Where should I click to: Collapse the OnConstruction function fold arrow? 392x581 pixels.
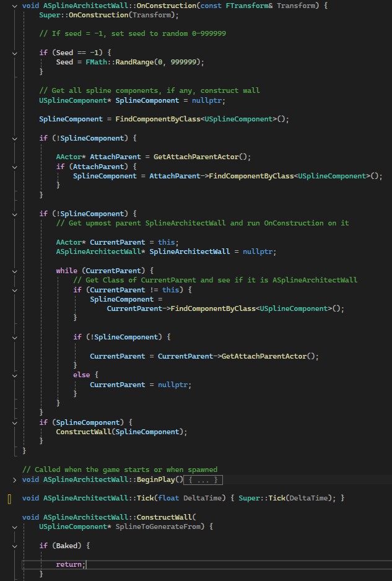click(x=14, y=5)
